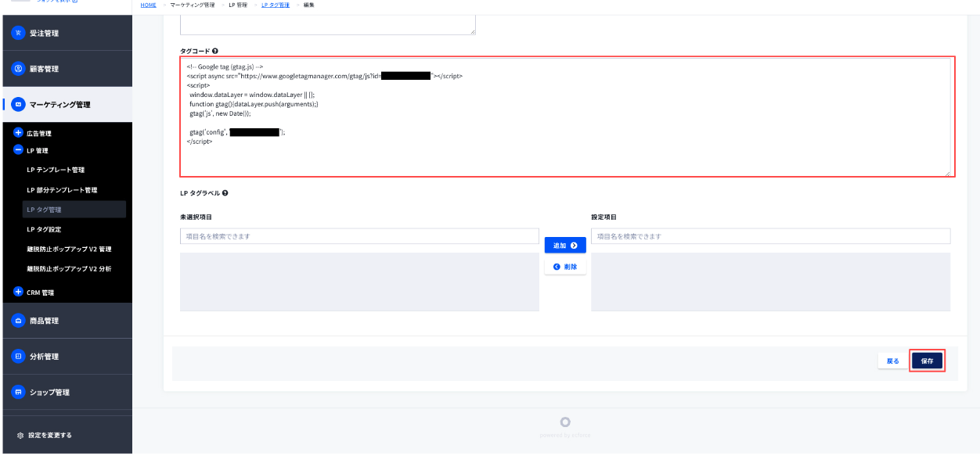The height and width of the screenshot is (456, 980).
Task: Click the icon beside マーケティング管理
Action: [x=17, y=104]
